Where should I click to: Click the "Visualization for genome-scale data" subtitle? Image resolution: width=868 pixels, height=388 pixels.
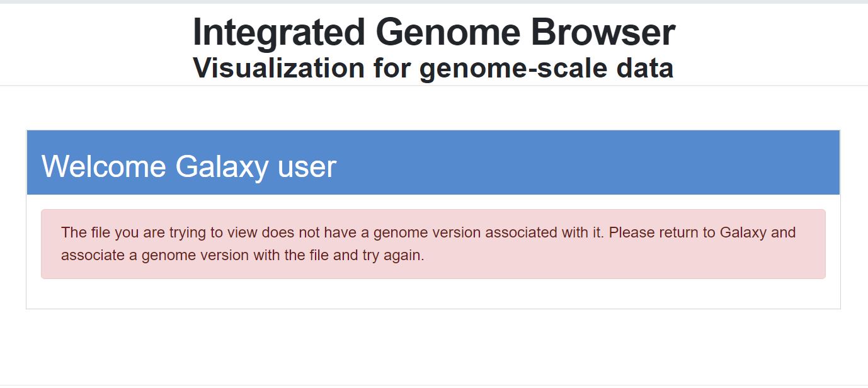pos(433,68)
